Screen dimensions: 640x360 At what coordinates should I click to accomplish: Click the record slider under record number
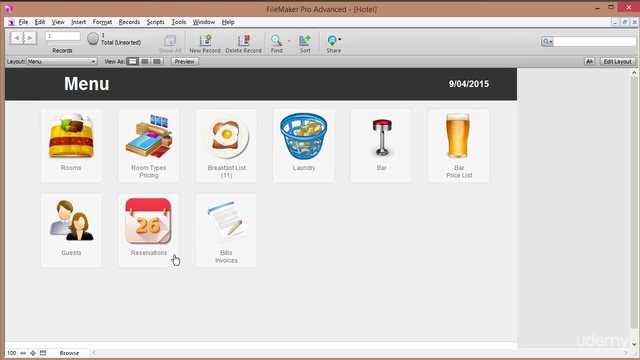(62, 43)
